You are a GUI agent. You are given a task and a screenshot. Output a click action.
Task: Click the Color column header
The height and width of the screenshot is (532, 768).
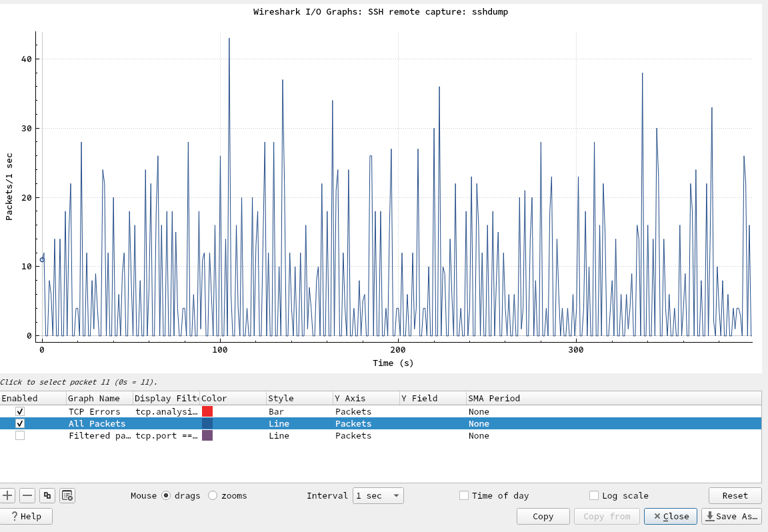coord(233,398)
